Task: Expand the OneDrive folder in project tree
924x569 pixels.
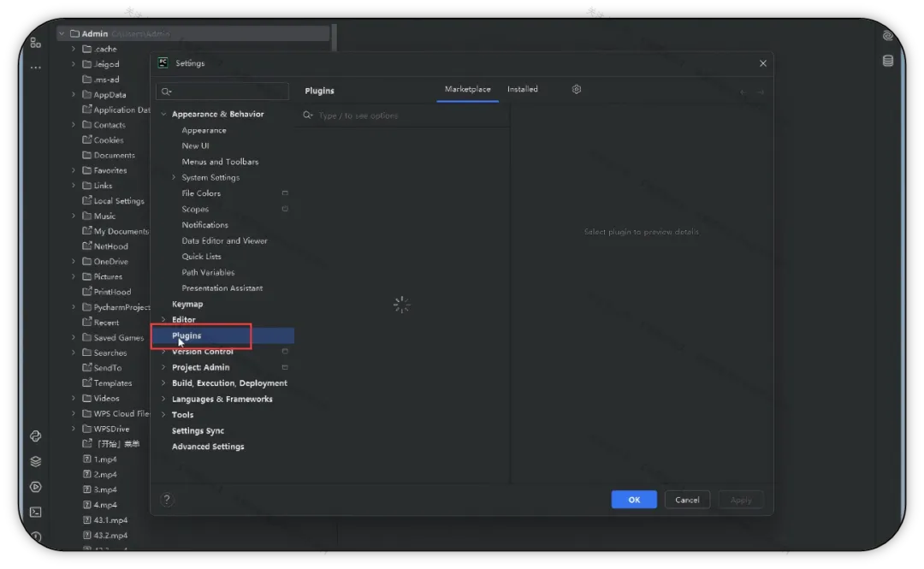Action: point(74,261)
